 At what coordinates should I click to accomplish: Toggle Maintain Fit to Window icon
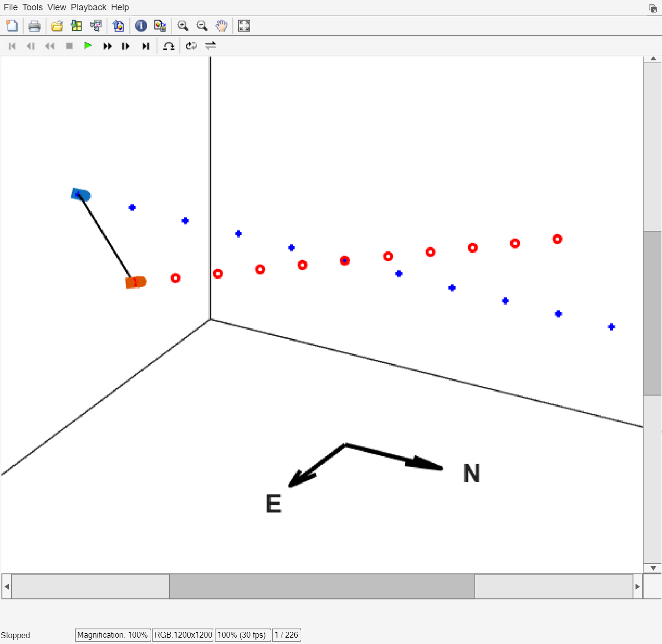click(244, 26)
